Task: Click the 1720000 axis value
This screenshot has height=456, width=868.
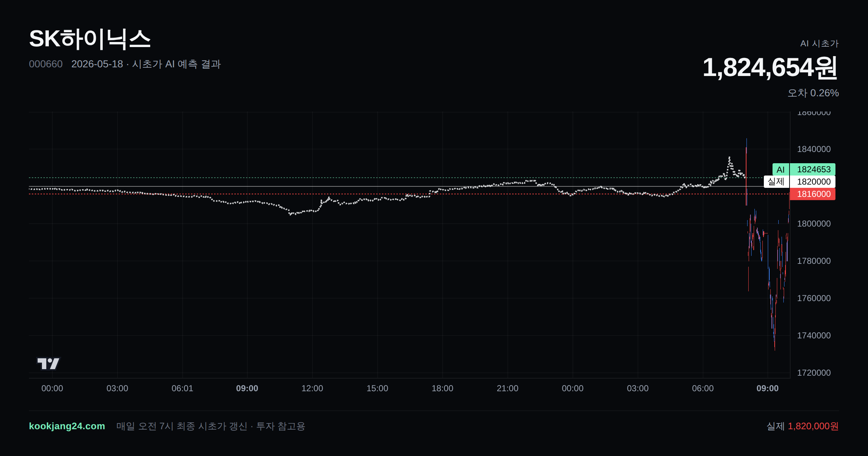Action: coord(814,373)
